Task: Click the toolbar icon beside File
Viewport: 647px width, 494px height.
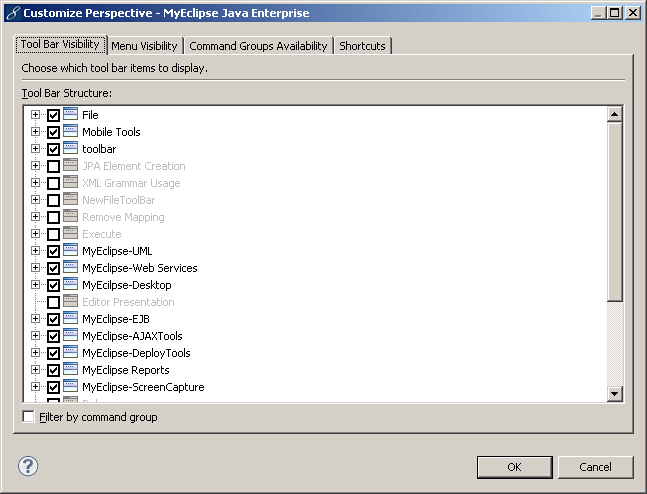Action: [71, 114]
